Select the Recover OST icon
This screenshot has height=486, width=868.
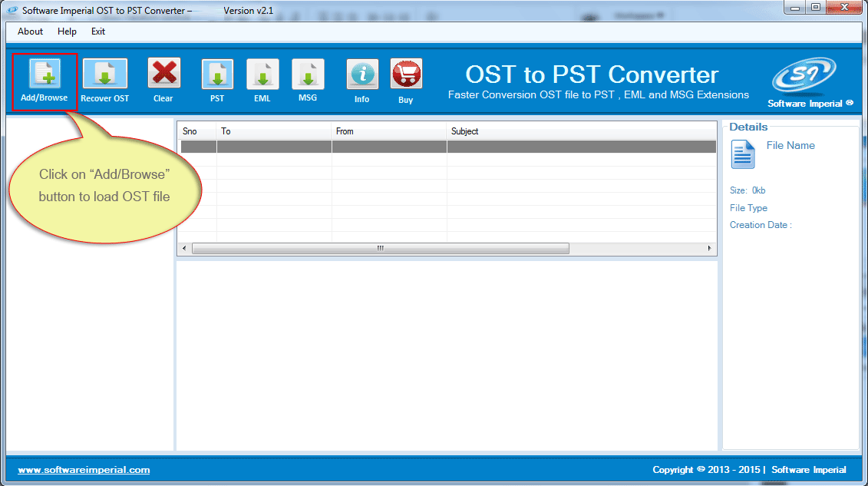tap(104, 74)
